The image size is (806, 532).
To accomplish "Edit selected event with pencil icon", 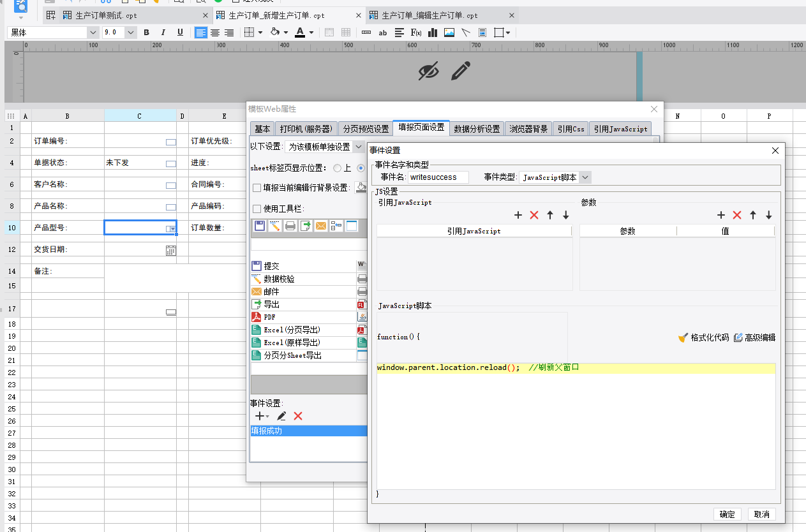I will [x=281, y=416].
